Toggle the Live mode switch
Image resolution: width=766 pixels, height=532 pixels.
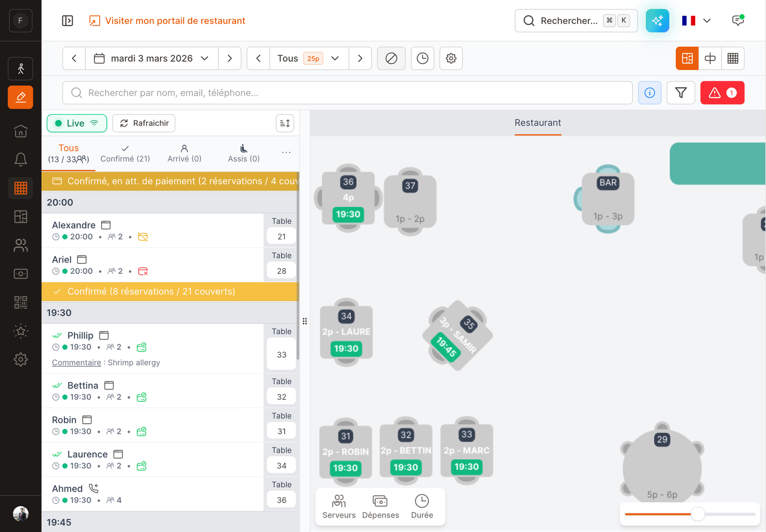pyautogui.click(x=77, y=123)
